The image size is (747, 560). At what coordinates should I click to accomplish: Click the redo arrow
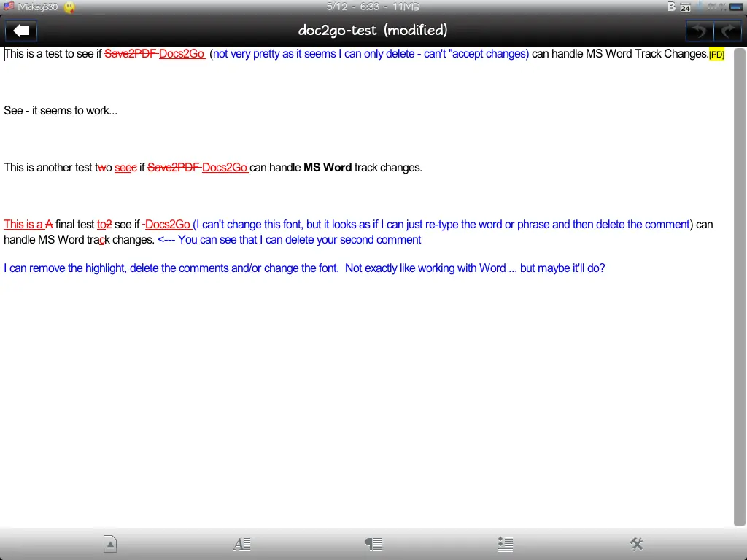[x=727, y=31]
